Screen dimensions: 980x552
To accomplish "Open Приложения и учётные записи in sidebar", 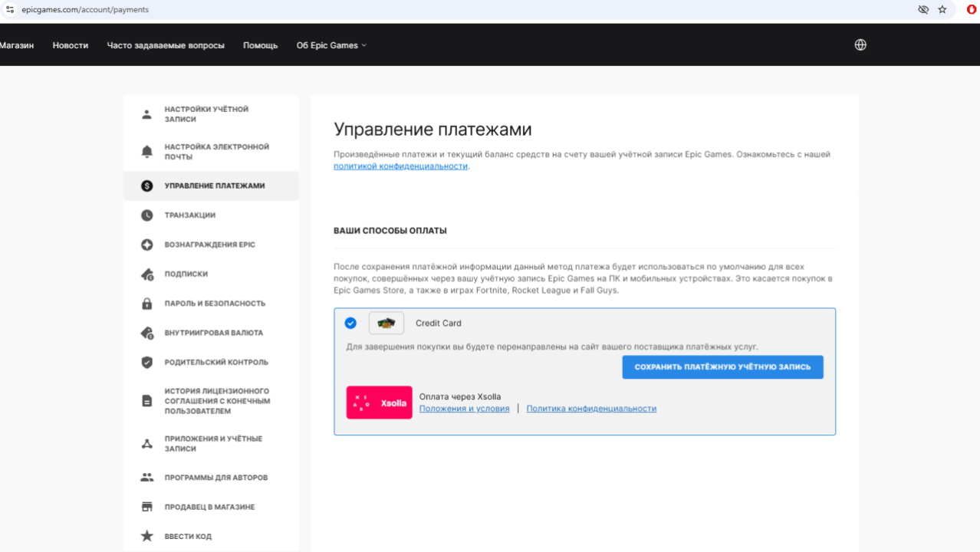I will 211,444.
